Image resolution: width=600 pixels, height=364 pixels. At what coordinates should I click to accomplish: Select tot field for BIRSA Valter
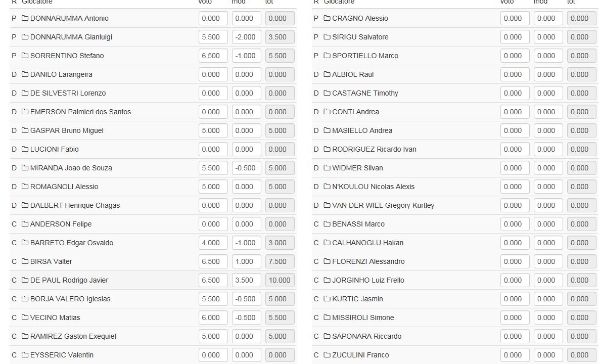click(x=280, y=261)
